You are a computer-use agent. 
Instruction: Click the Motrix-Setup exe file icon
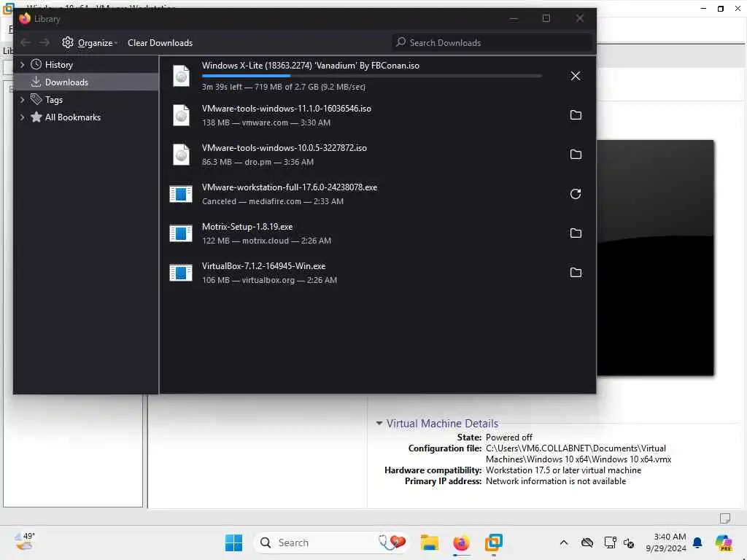(x=181, y=233)
